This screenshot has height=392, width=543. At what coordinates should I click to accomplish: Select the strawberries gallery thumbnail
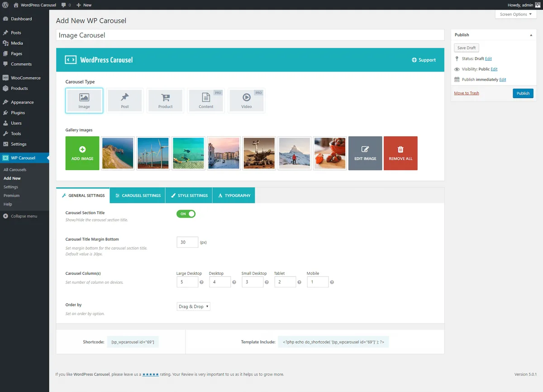tap(330, 153)
